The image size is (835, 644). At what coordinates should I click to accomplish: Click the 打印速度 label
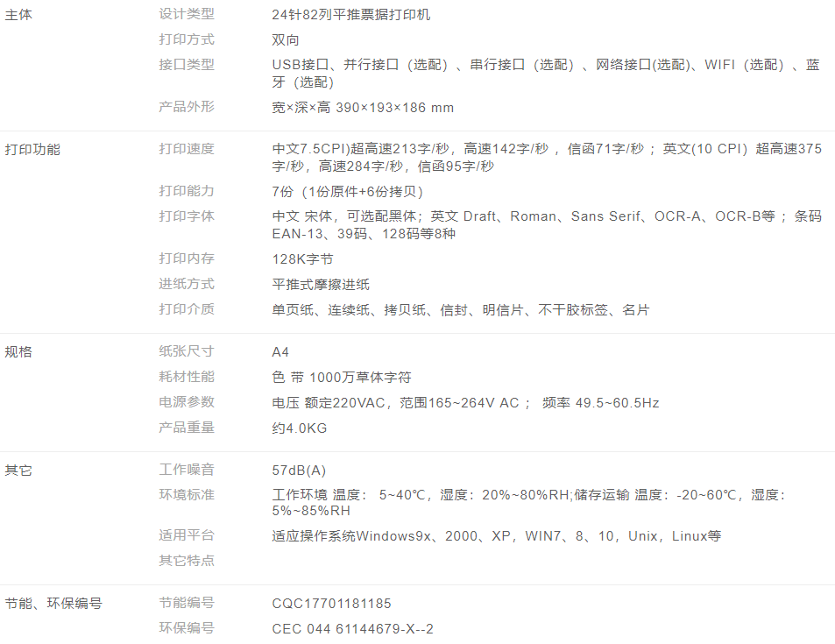point(186,149)
